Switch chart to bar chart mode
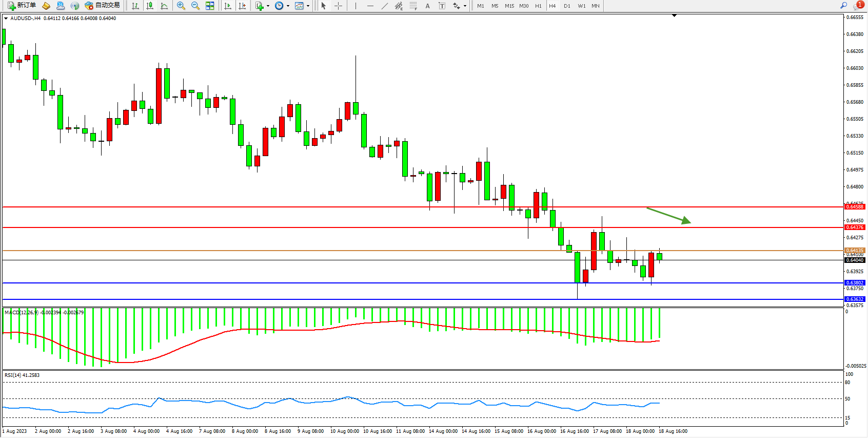 (135, 6)
